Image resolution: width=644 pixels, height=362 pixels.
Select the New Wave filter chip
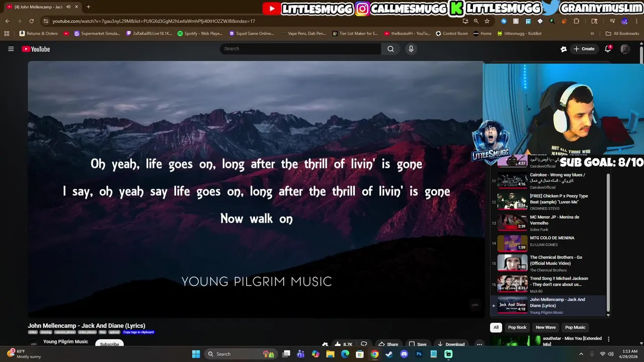click(x=546, y=327)
